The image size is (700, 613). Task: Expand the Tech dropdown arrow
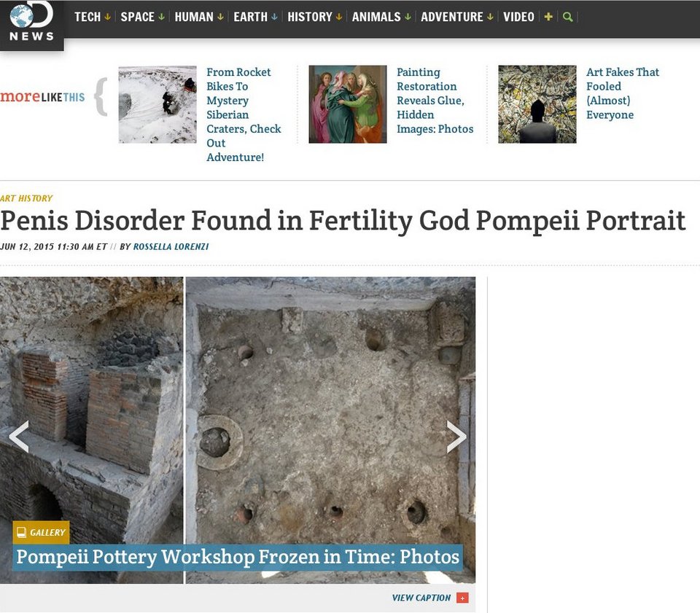click(x=108, y=17)
